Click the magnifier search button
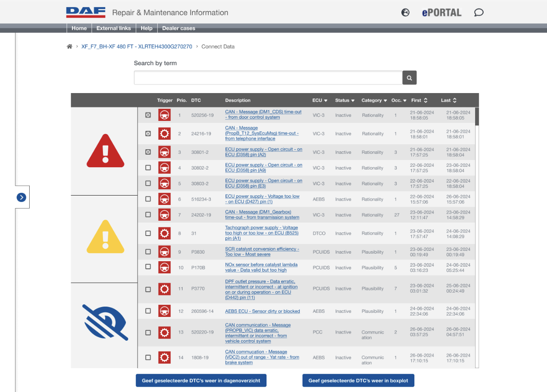 point(409,78)
